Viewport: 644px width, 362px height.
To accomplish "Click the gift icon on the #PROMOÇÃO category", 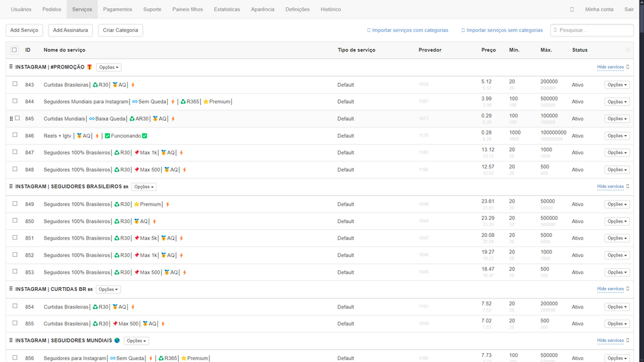I will [x=89, y=67].
